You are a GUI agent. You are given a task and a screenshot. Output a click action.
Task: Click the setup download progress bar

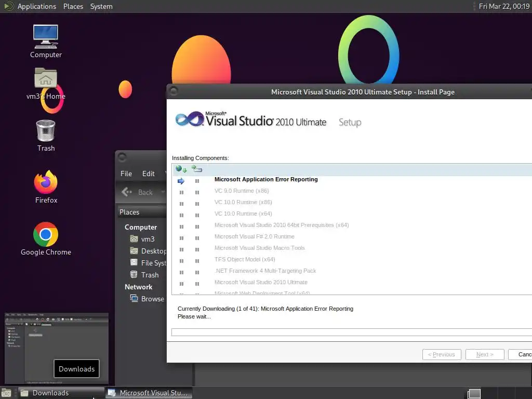[x=352, y=332]
